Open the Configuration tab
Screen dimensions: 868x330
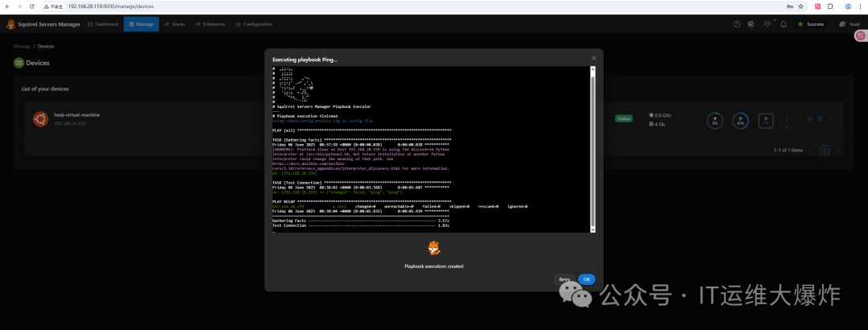click(254, 24)
